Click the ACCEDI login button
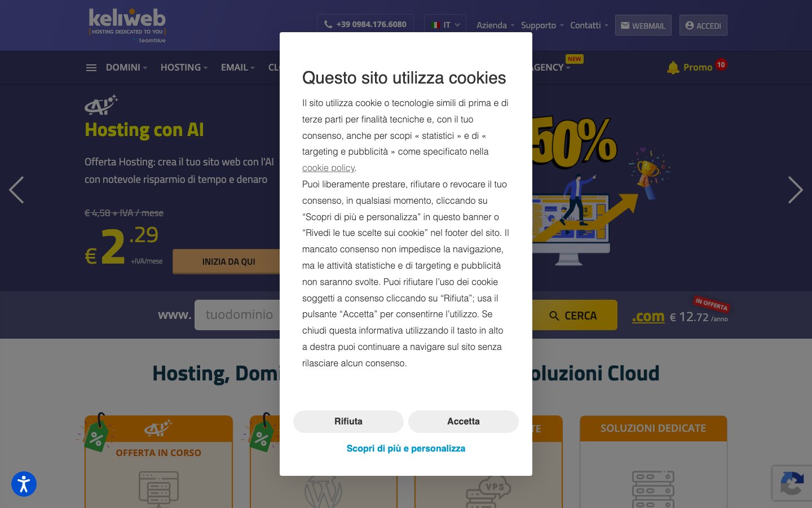 pos(703,25)
